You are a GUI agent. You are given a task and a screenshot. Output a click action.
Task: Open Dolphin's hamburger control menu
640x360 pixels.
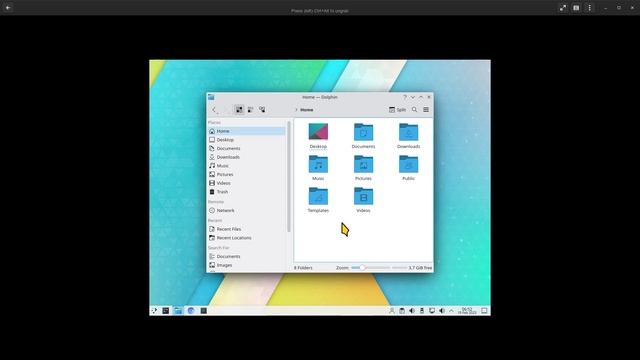[x=426, y=109]
